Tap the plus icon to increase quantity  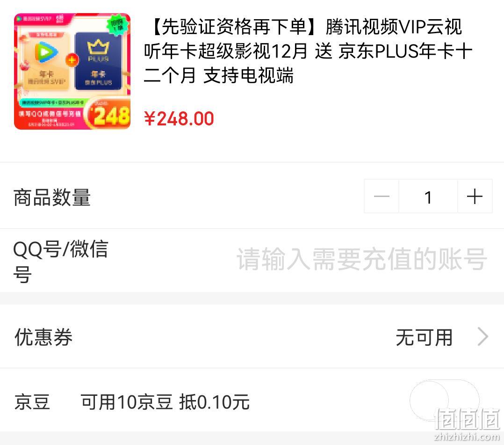[x=475, y=196]
